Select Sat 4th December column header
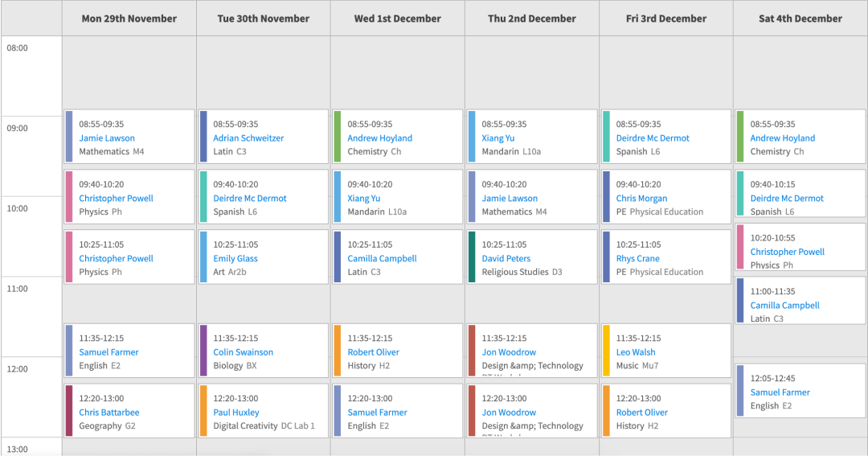The image size is (868, 456). coord(800,18)
